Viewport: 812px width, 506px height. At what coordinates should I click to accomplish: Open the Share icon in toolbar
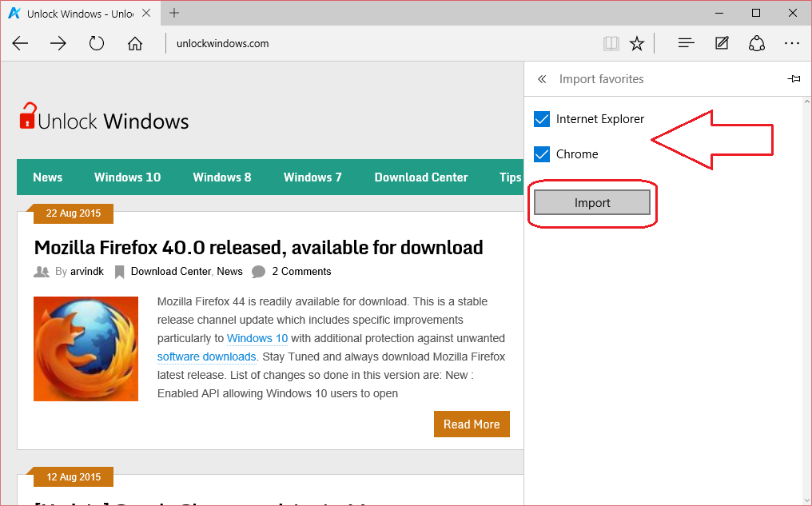[757, 43]
